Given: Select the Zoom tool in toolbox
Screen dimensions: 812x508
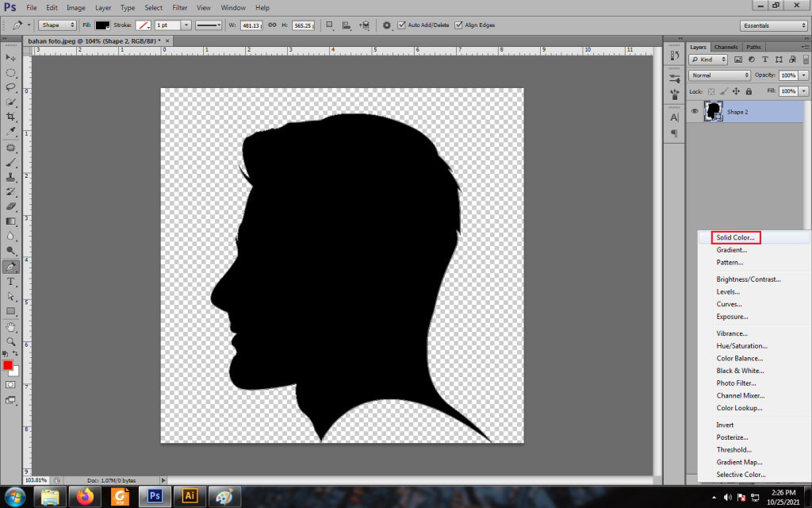Looking at the screenshot, I should 11,341.
